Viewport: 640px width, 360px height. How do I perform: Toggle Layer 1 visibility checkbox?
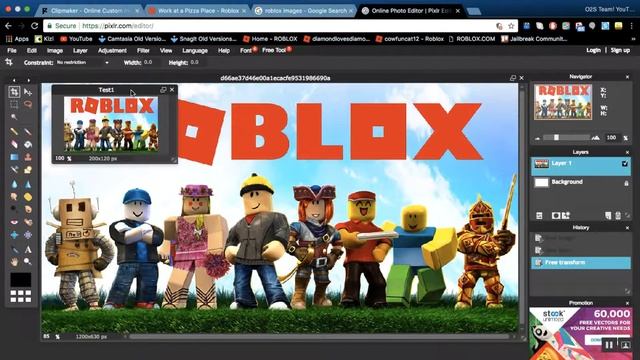click(x=624, y=164)
